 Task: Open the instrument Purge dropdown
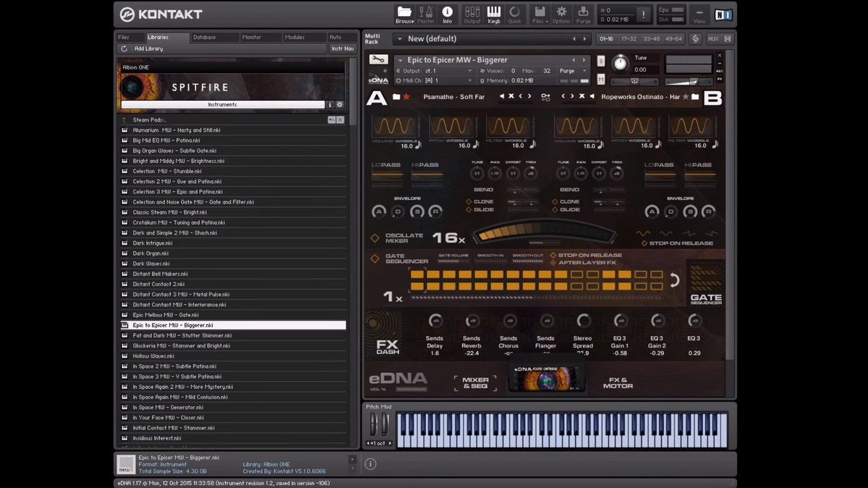573,71
